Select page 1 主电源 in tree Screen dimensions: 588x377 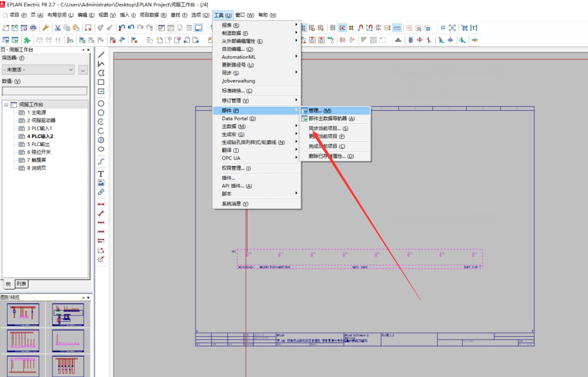(x=36, y=113)
